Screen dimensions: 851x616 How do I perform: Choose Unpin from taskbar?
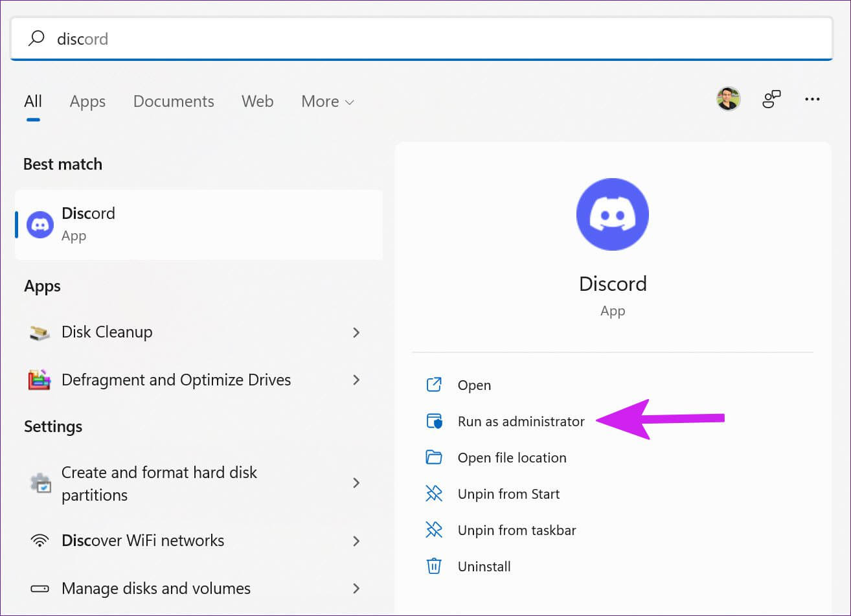click(517, 530)
